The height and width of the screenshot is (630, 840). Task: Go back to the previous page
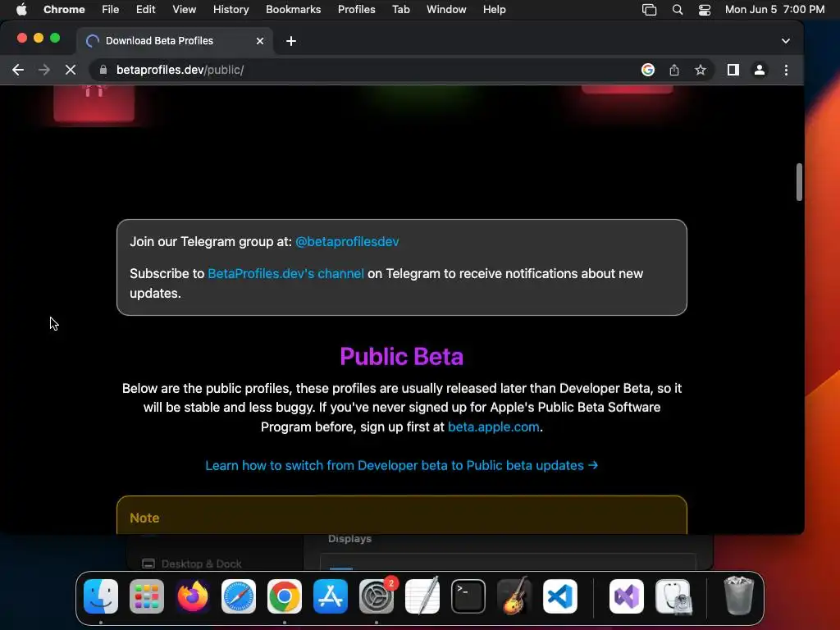tap(18, 70)
